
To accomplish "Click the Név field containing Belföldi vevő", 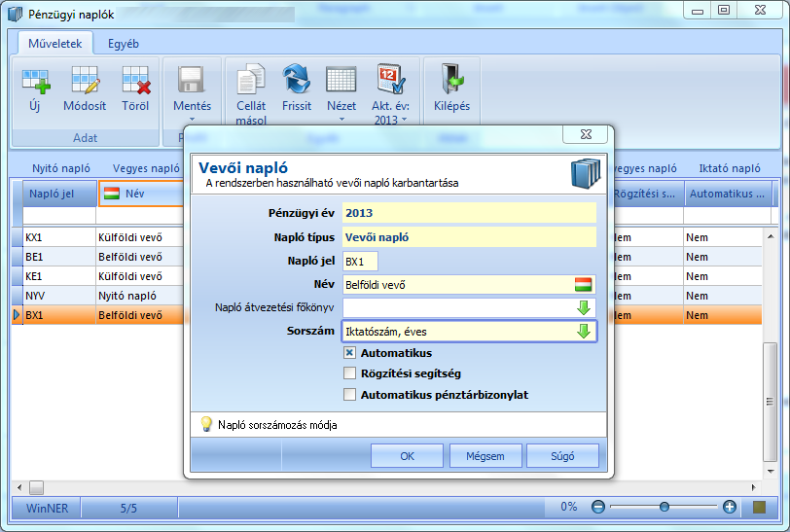I will pos(469,285).
